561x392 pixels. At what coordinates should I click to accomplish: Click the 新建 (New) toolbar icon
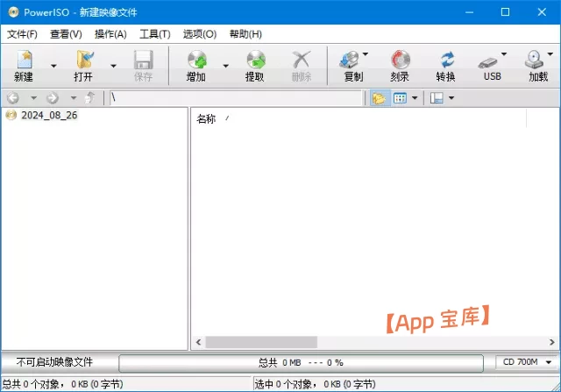pyautogui.click(x=24, y=61)
